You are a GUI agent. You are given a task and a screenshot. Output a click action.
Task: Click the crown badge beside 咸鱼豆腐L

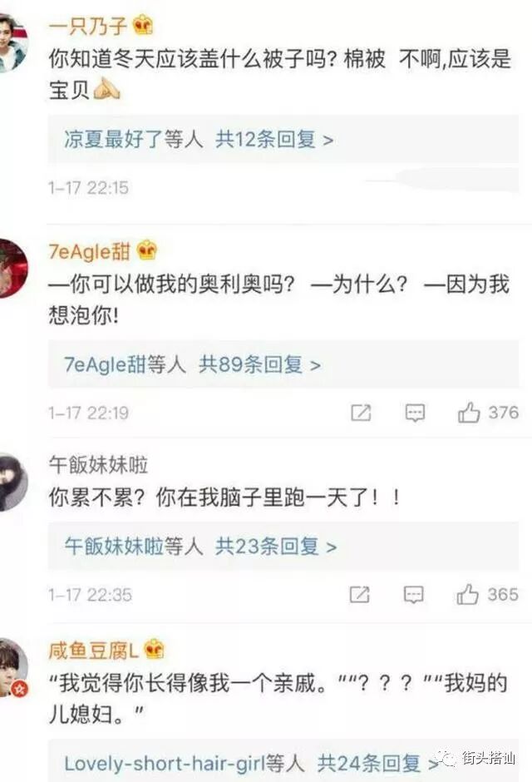pyautogui.click(x=154, y=650)
